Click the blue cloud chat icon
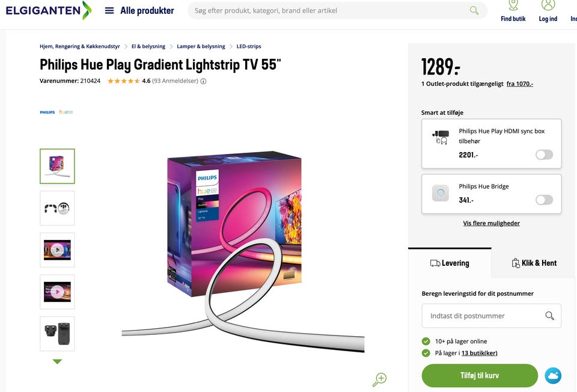The image size is (577, 392). (553, 376)
